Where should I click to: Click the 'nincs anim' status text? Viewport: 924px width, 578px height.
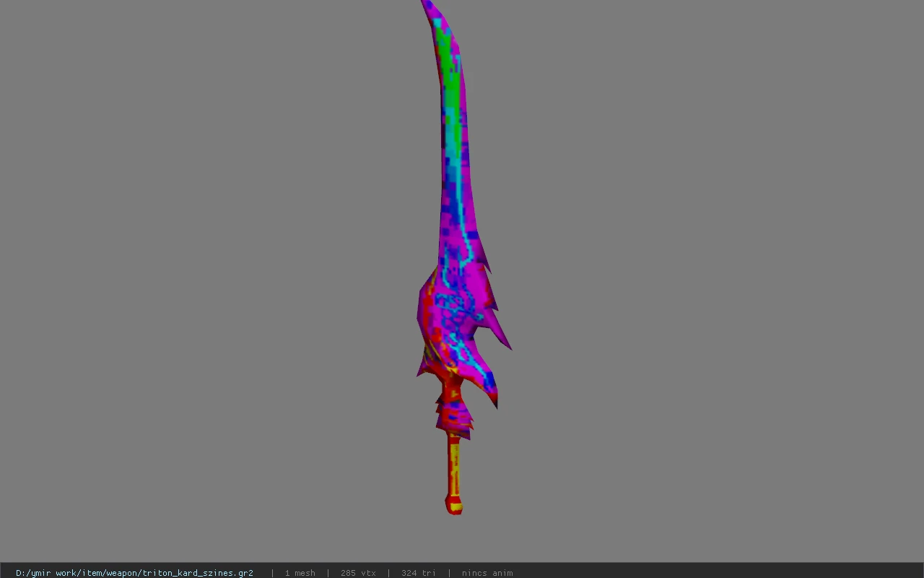coord(487,573)
